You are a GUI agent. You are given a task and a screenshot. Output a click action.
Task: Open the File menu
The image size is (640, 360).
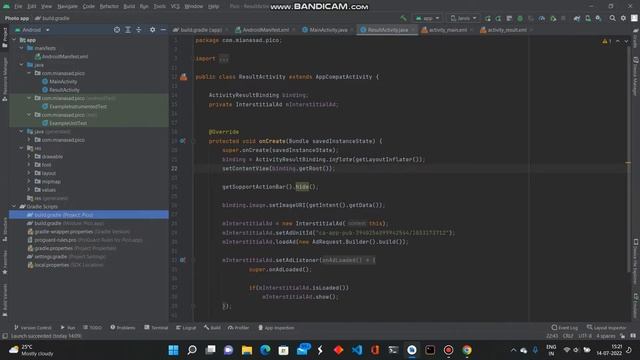pos(18,7)
